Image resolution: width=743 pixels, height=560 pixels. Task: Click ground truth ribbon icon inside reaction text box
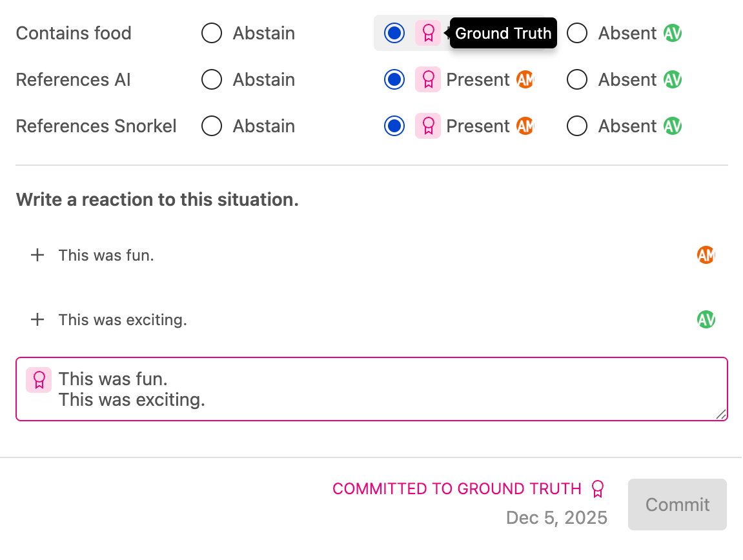pos(39,379)
